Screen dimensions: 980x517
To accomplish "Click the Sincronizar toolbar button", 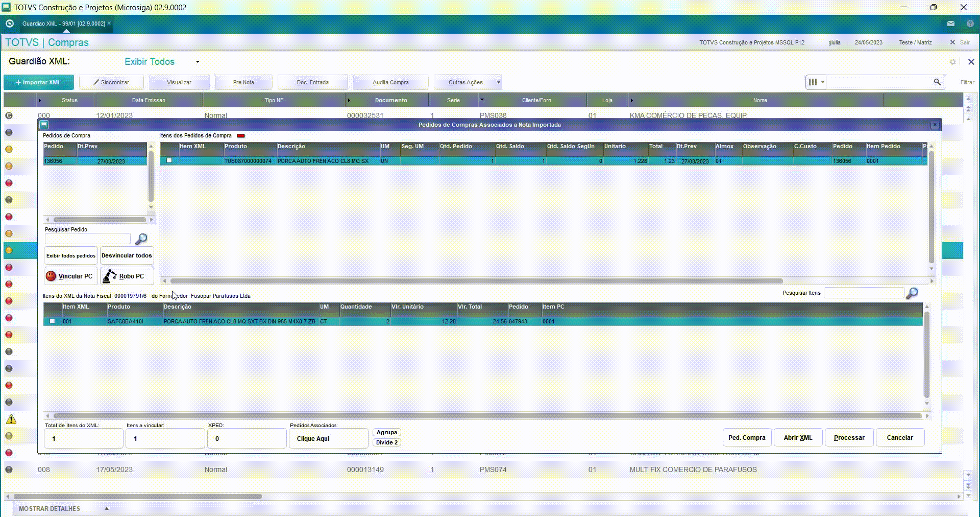I will point(111,82).
